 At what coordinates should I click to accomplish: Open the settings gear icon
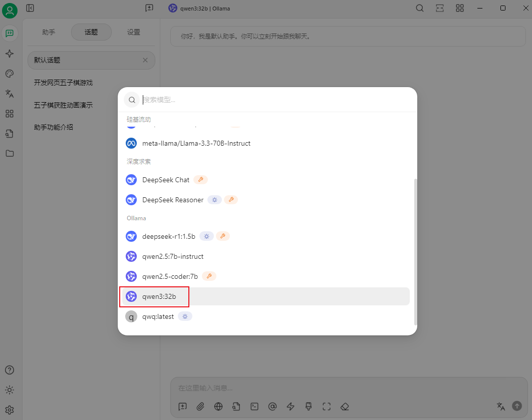coord(10,410)
